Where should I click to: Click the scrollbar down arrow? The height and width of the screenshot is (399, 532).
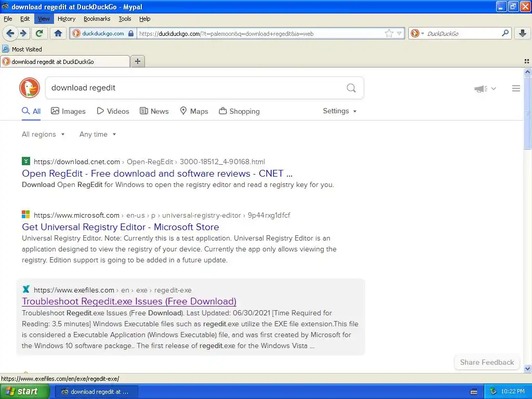pyautogui.click(x=527, y=368)
